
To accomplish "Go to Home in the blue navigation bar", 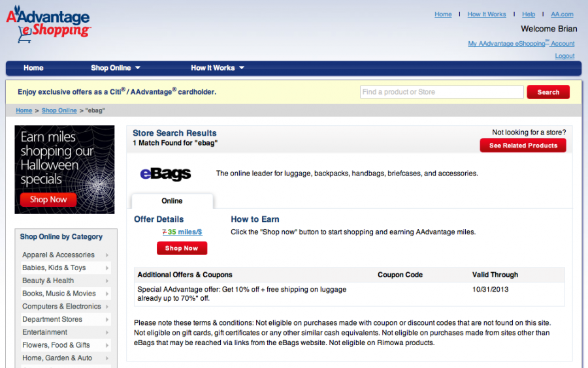I will click(x=33, y=68).
